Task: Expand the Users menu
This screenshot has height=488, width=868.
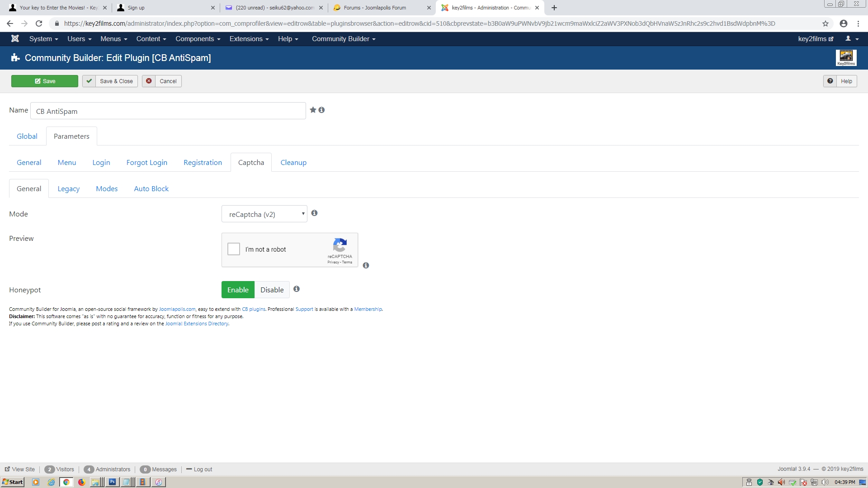Action: point(80,39)
